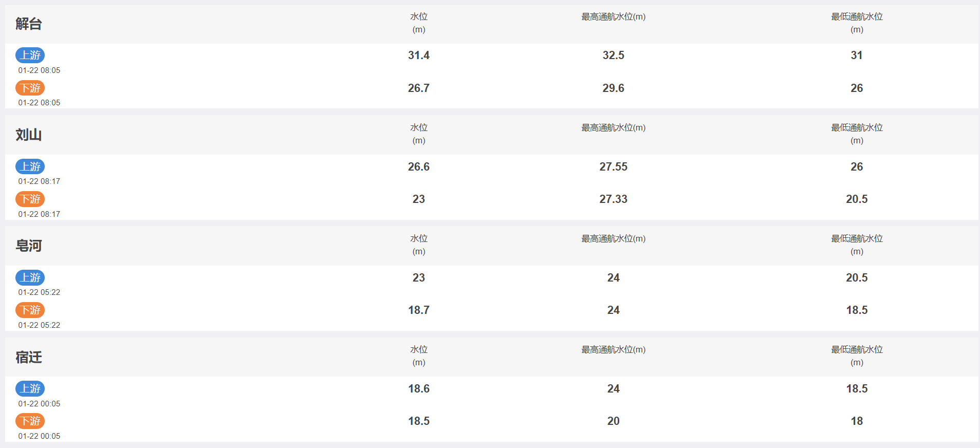This screenshot has width=980, height=448.
Task: Click the 上游 badge under 皂河
Action: (x=30, y=277)
